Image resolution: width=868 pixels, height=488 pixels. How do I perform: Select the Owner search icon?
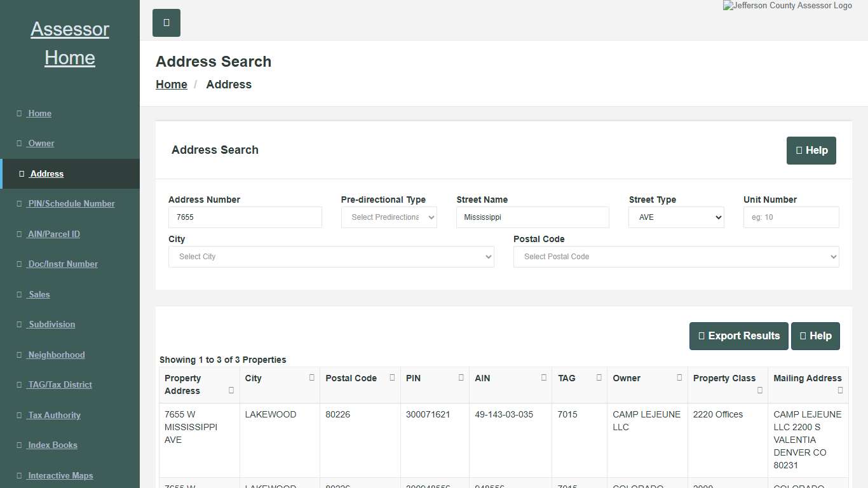click(x=20, y=143)
